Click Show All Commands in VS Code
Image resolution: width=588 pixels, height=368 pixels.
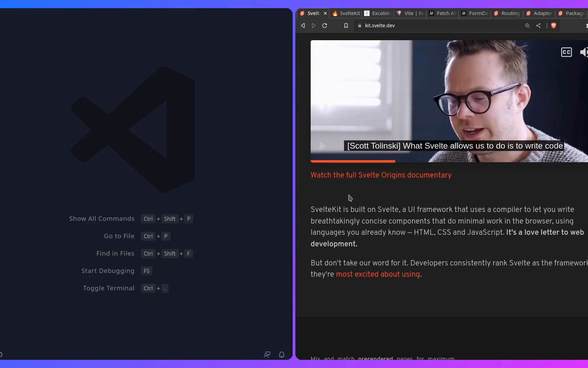(102, 219)
